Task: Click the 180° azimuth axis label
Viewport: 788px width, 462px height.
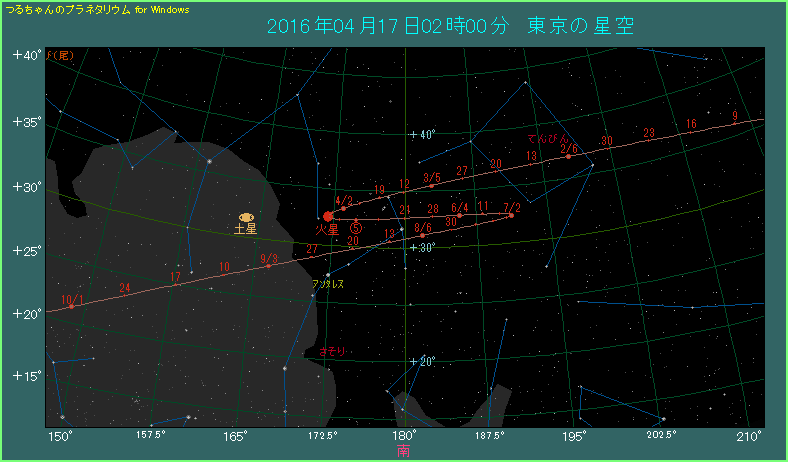Action: click(x=405, y=436)
